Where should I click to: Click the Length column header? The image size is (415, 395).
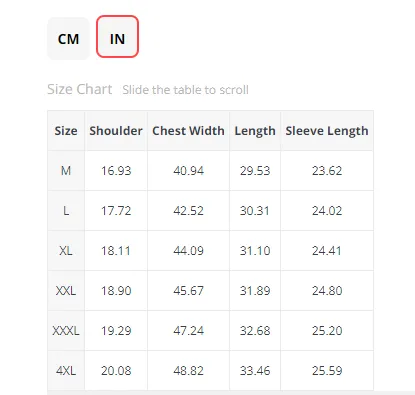pos(255,131)
